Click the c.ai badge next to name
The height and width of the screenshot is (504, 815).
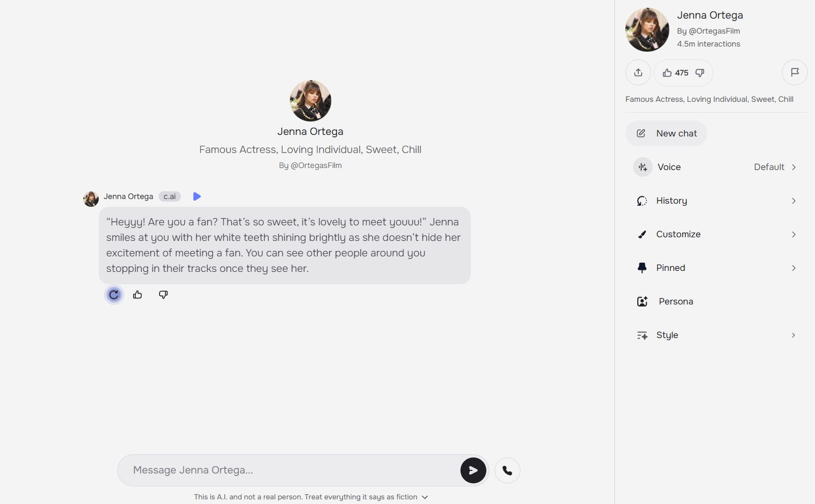[x=170, y=196]
